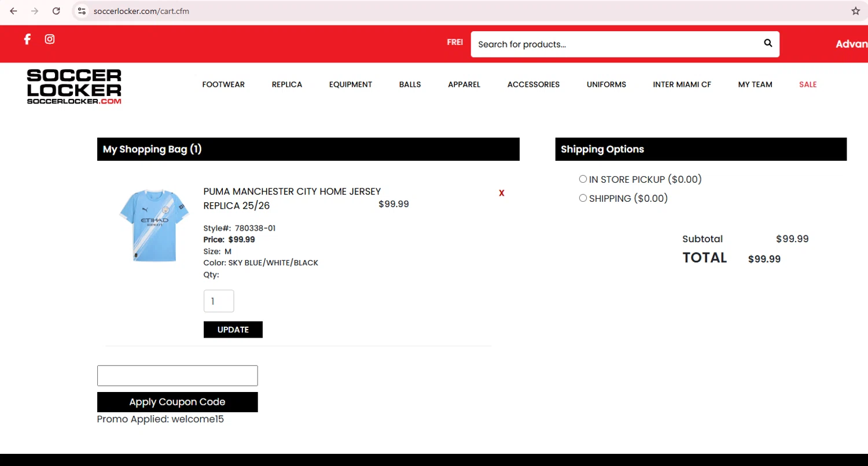
Task: Open the Facebook page icon
Action: coord(27,39)
